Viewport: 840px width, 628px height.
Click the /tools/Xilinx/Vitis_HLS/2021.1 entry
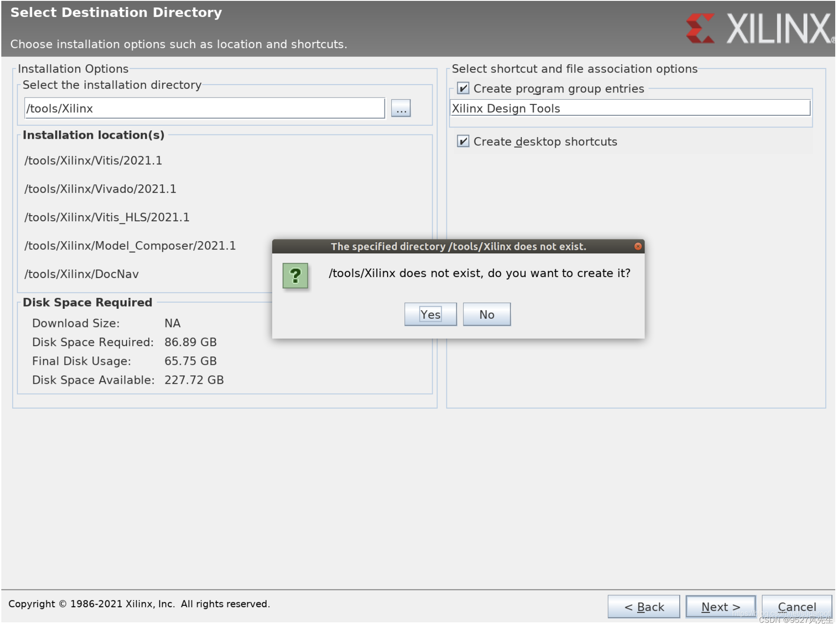[107, 217]
